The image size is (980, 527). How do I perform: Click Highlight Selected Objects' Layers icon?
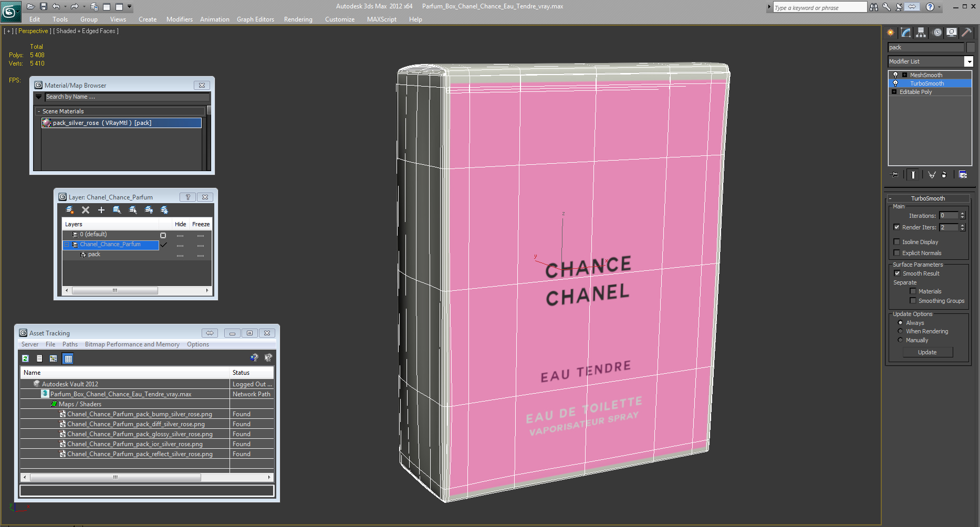click(133, 210)
